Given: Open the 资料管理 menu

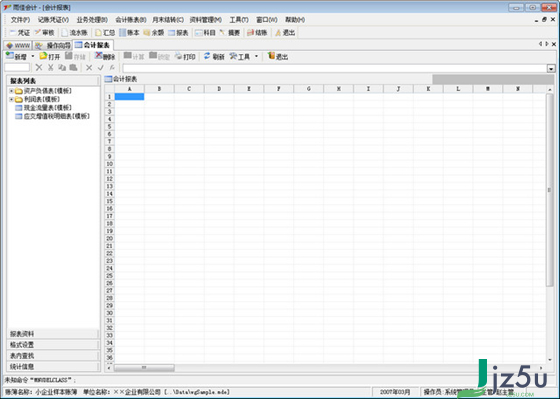Looking at the screenshot, I should coord(206,20).
